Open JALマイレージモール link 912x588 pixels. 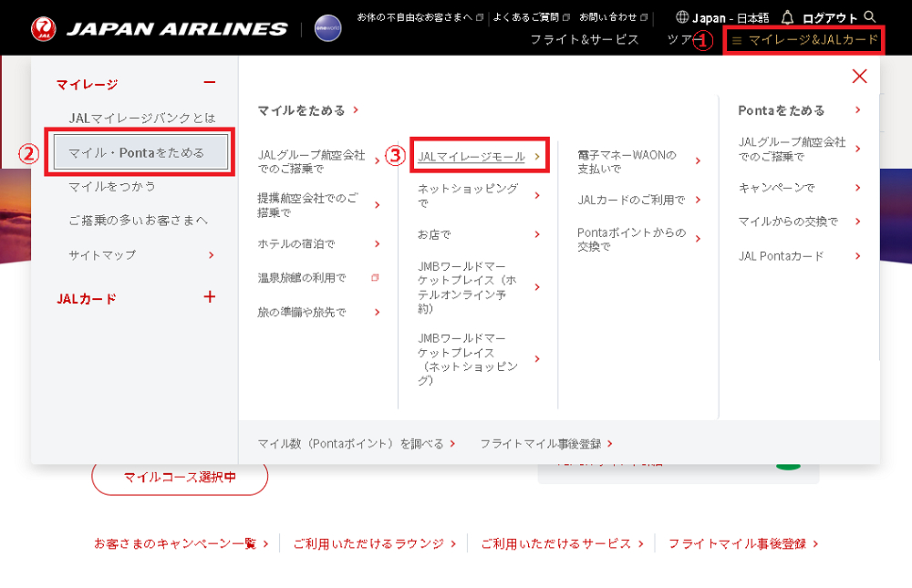point(479,157)
